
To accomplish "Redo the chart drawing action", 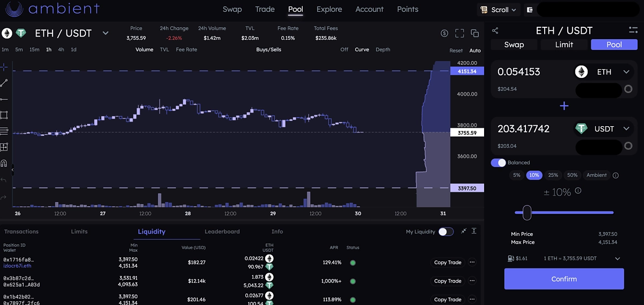I will (4, 197).
